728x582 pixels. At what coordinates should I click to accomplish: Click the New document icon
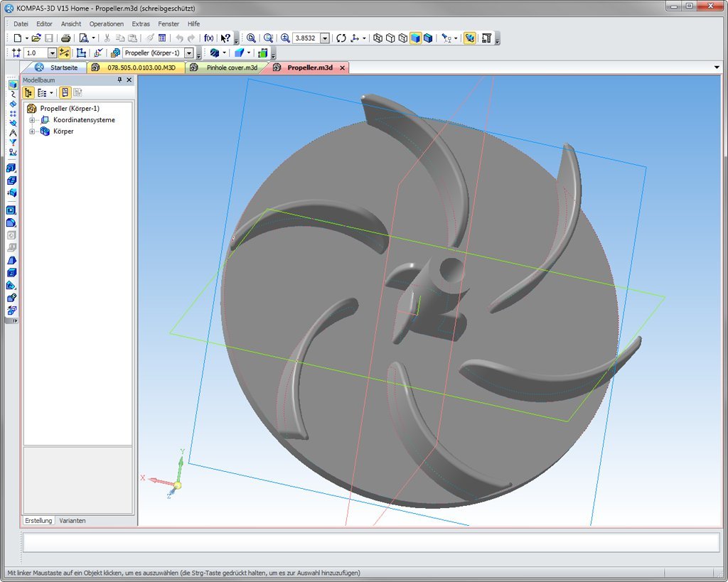click(x=18, y=38)
